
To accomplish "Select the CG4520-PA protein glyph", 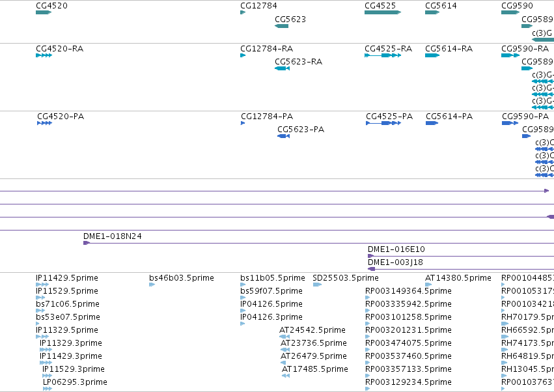I will [44, 123].
